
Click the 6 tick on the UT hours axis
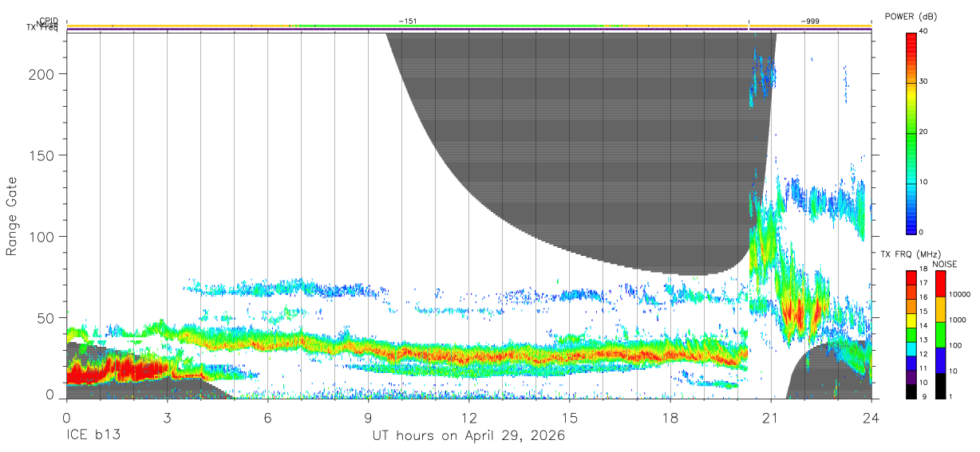coord(268,417)
